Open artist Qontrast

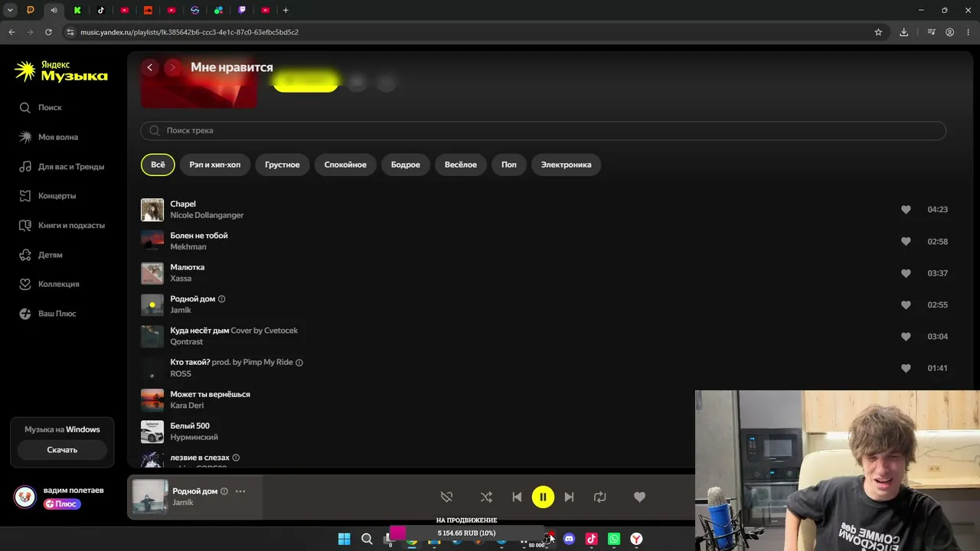click(187, 342)
